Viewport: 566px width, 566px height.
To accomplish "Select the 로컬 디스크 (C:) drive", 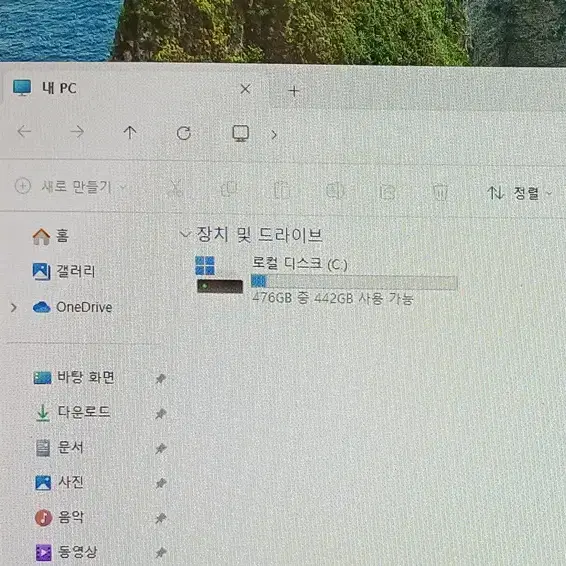I will tap(326, 280).
